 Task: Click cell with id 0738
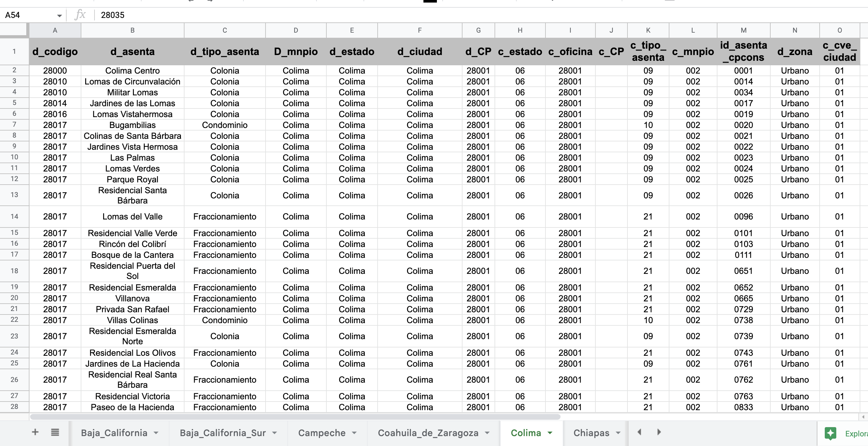(x=743, y=320)
